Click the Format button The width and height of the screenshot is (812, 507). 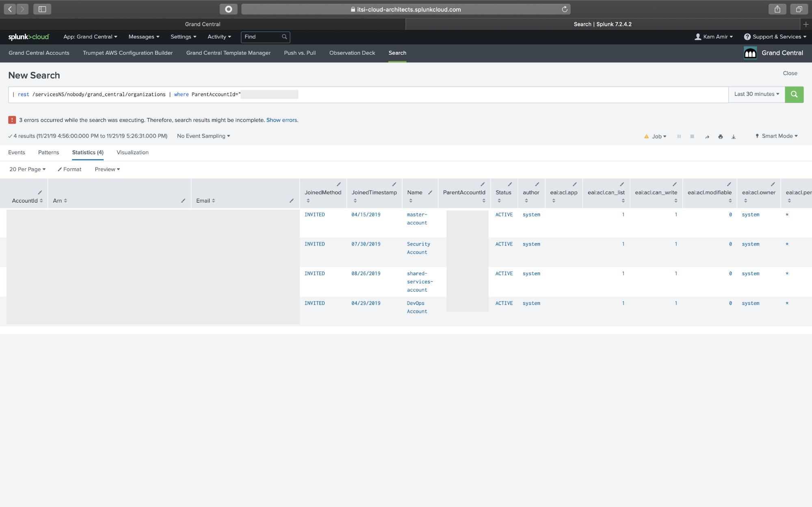pyautogui.click(x=69, y=169)
